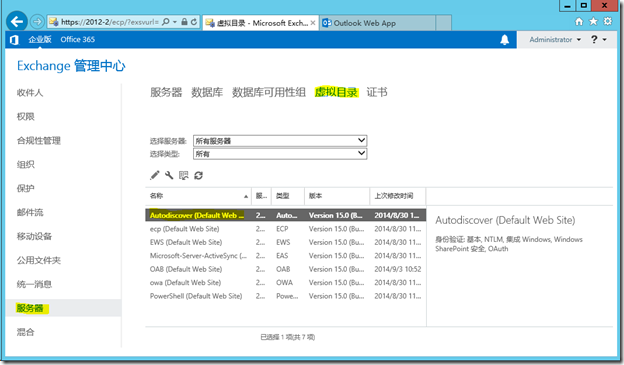Select the PowerShell (Default Web Site) row
The width and height of the screenshot is (624, 365).
tap(285, 296)
